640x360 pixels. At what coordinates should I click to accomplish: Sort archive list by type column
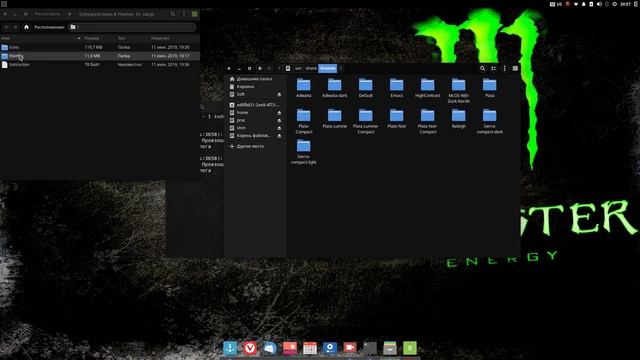coord(133,38)
